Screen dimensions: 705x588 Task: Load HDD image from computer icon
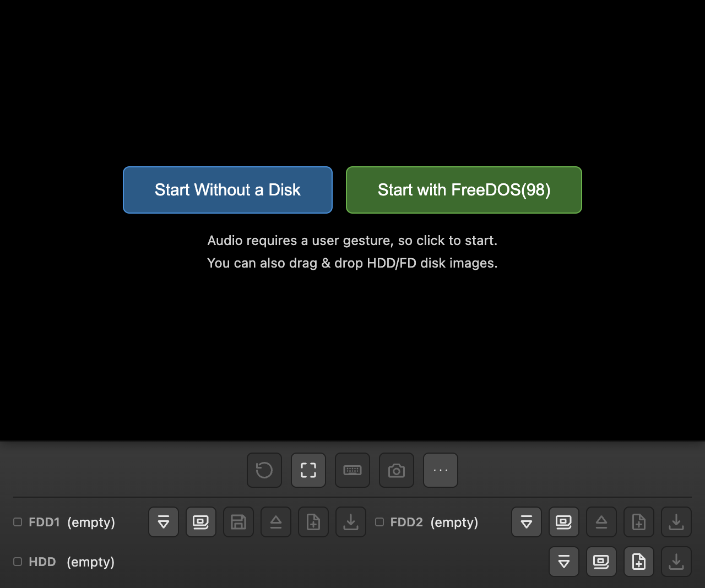click(x=601, y=562)
